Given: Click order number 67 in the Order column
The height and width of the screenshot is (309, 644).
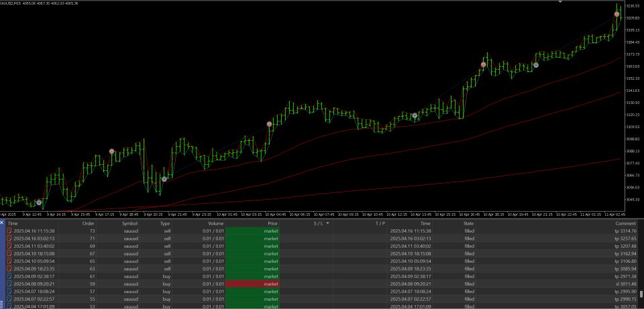Looking at the screenshot, I should [92, 253].
